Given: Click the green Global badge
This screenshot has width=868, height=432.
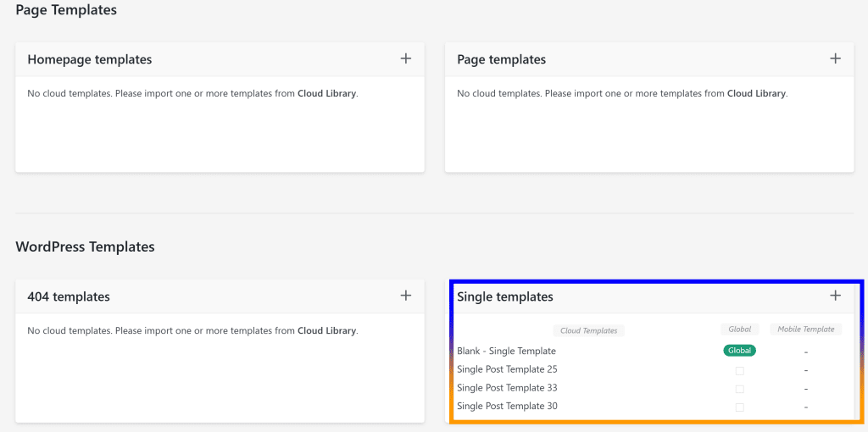Looking at the screenshot, I should pos(739,351).
